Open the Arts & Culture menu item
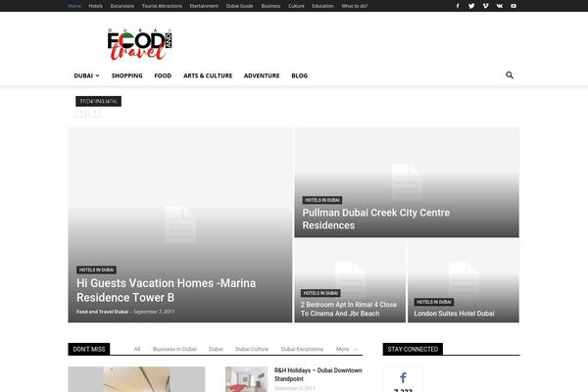Viewport: 588px width, 392px height. point(208,75)
